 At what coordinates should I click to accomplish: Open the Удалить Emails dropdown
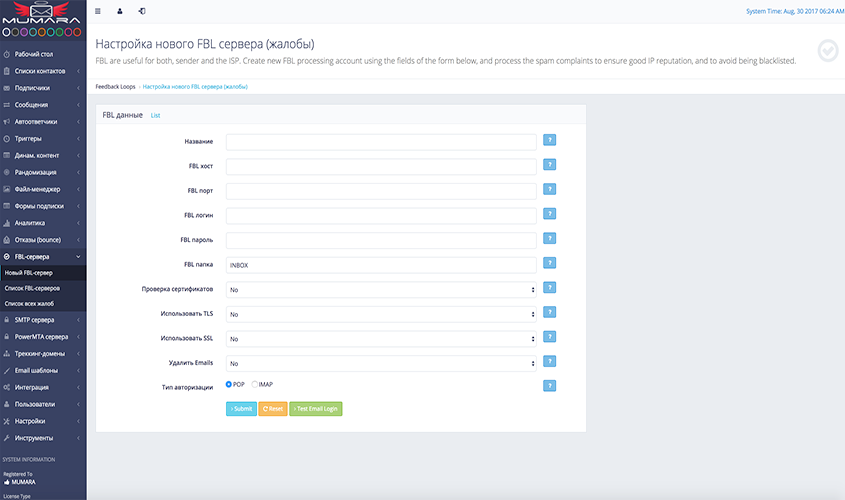tap(381, 364)
